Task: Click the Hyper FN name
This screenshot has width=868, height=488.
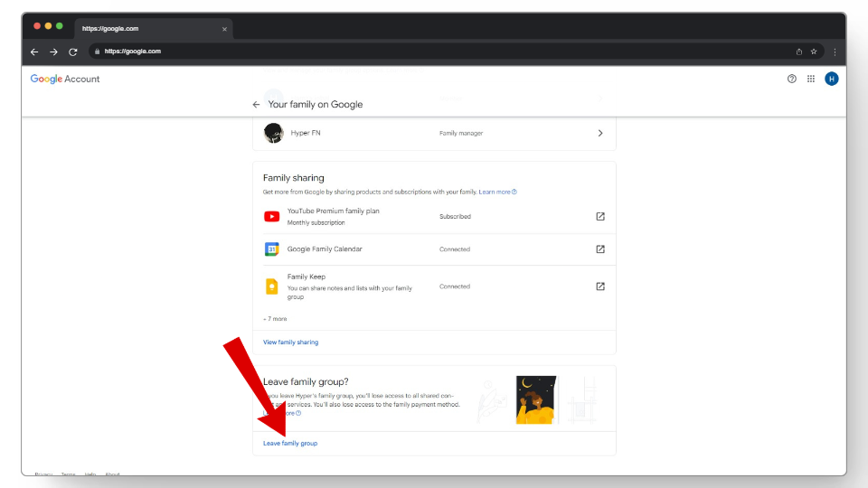Action: tap(306, 133)
